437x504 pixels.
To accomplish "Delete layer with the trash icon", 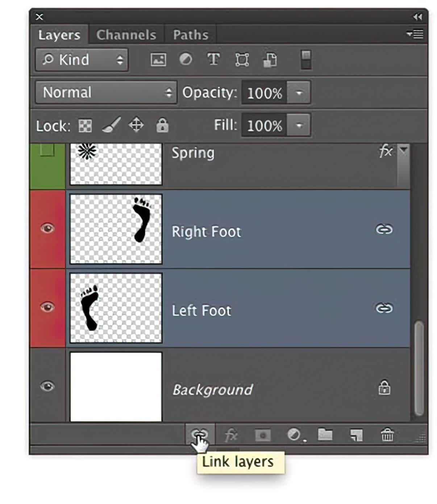I will pyautogui.click(x=387, y=434).
